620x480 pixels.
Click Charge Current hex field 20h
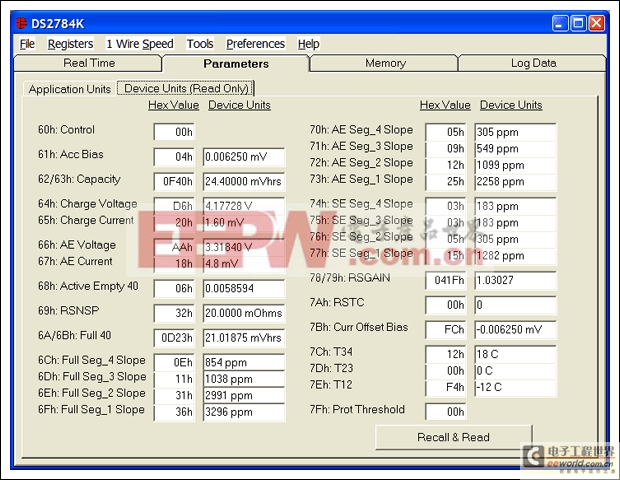(174, 223)
